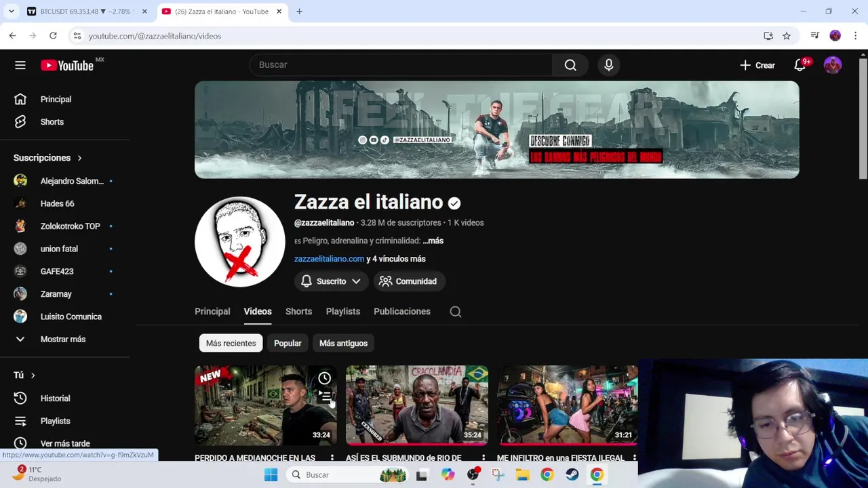
Task: Switch to the channel Principal tab
Action: [212, 311]
